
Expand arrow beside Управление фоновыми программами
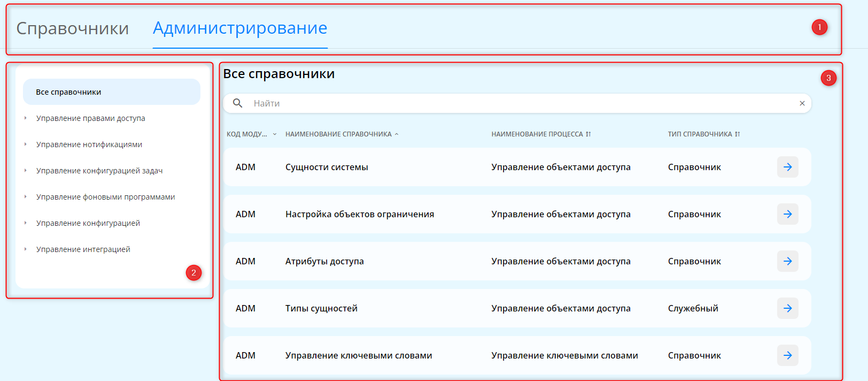25,196
